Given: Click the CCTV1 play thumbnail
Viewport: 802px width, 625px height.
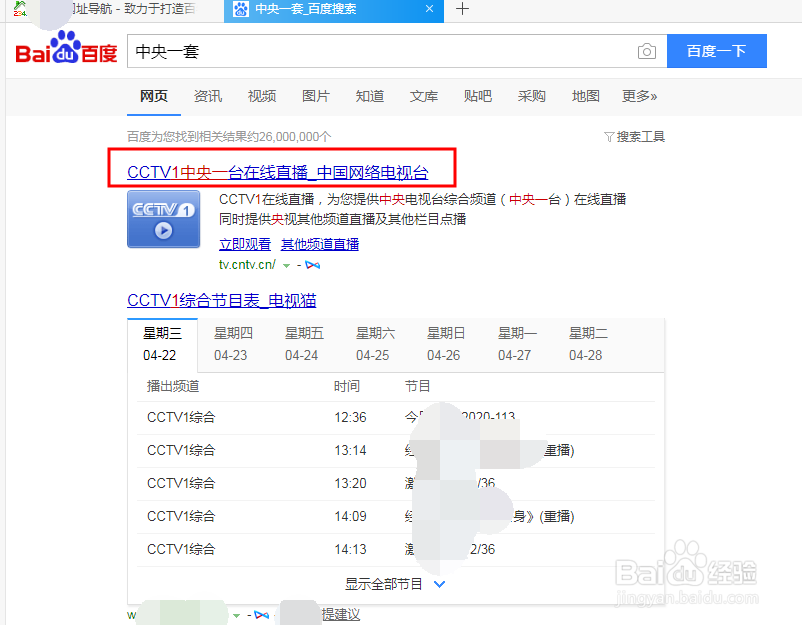Looking at the screenshot, I should click(x=164, y=219).
